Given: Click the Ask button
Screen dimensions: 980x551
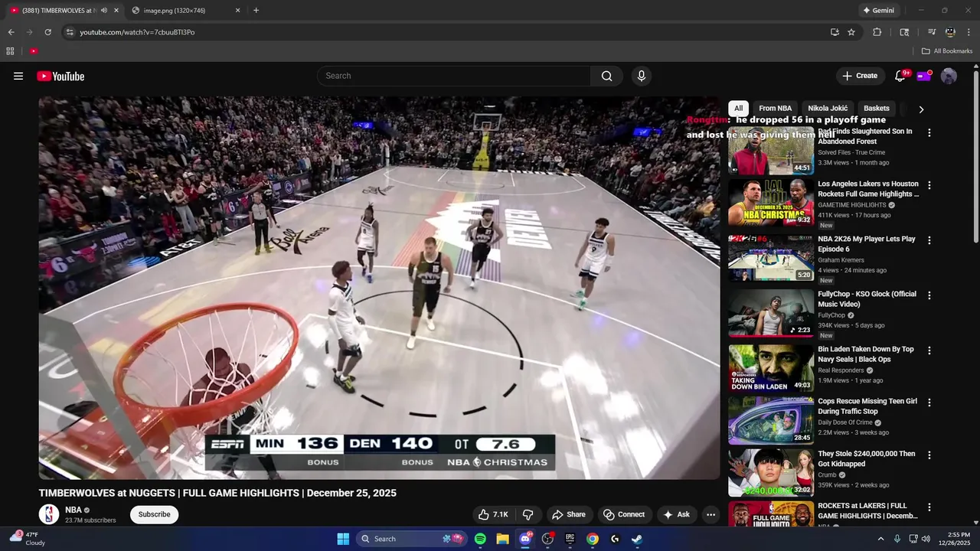Looking at the screenshot, I should pyautogui.click(x=676, y=514).
